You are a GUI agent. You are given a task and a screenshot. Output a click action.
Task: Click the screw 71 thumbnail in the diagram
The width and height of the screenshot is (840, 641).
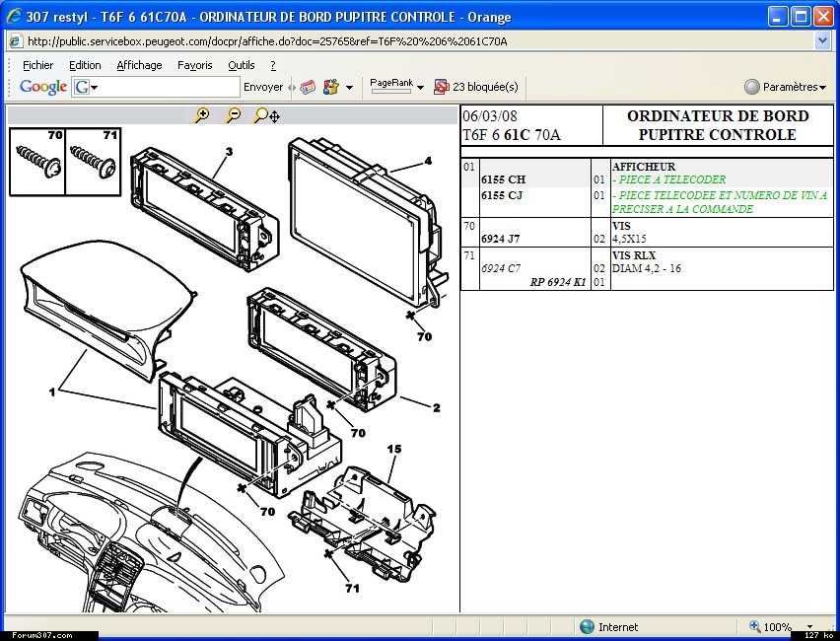(94, 162)
